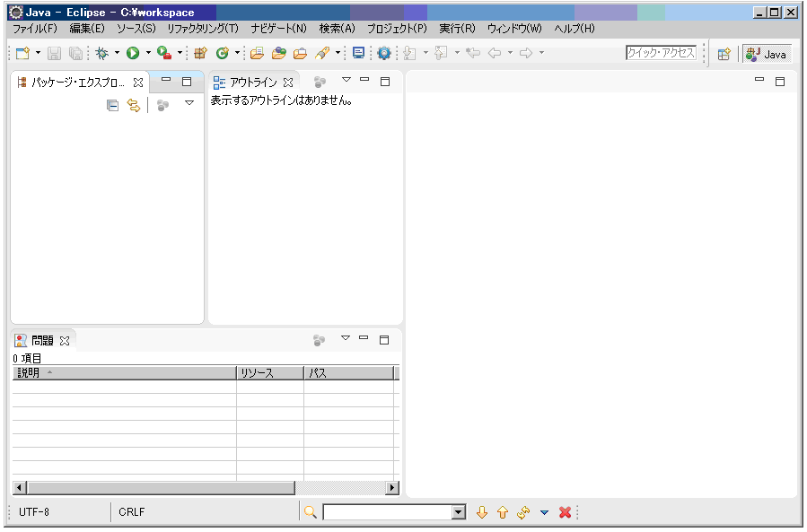This screenshot has height=532, width=807.
Task: Expand the status bar search combo box
Action: click(x=459, y=512)
